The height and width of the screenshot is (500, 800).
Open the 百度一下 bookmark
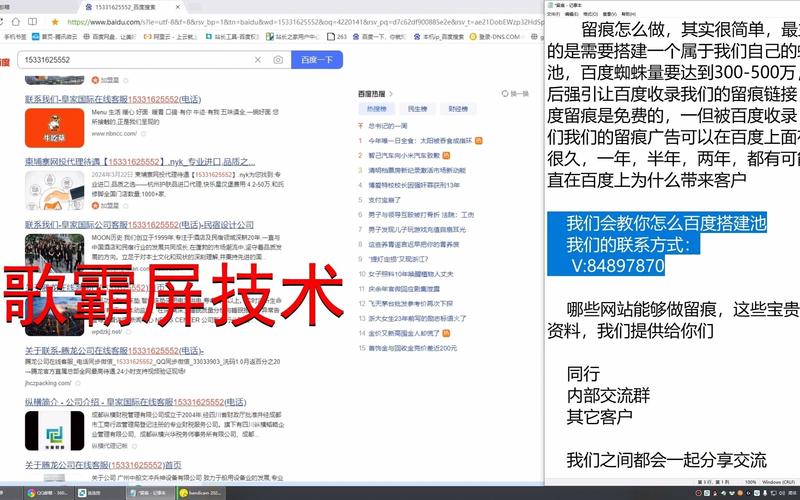click(379, 37)
